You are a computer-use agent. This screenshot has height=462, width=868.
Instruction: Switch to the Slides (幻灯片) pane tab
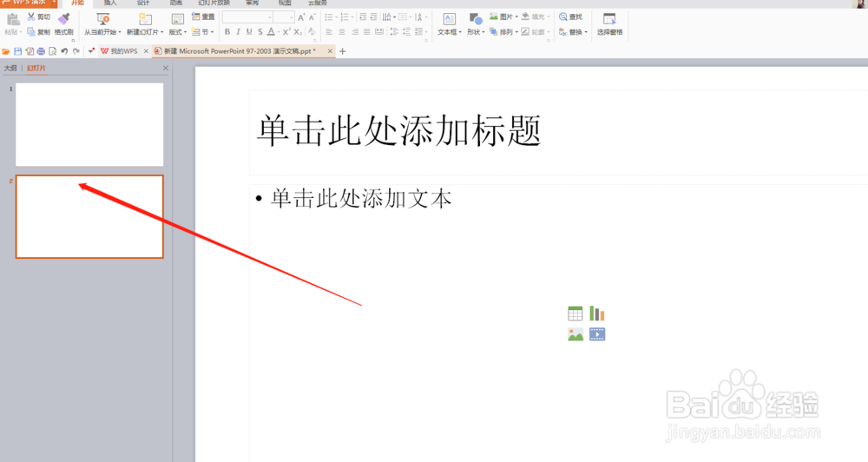pos(36,68)
